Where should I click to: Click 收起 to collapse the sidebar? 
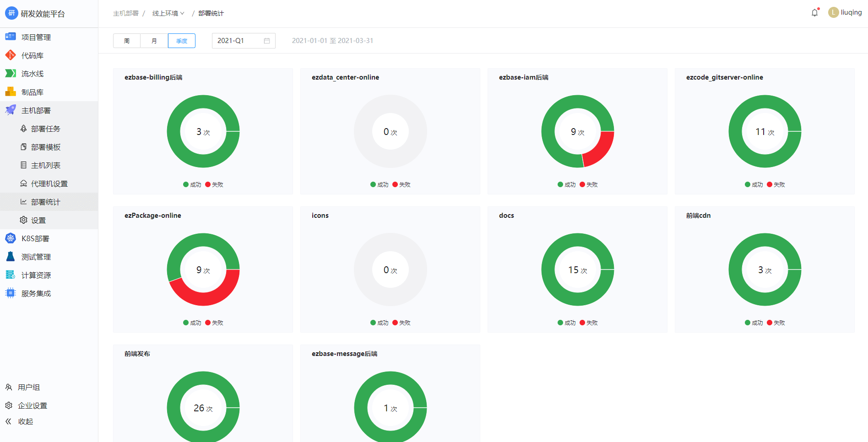(x=25, y=421)
